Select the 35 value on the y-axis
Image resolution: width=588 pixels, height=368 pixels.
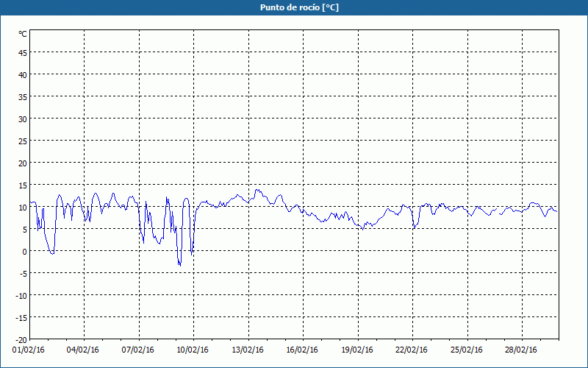tap(23, 97)
